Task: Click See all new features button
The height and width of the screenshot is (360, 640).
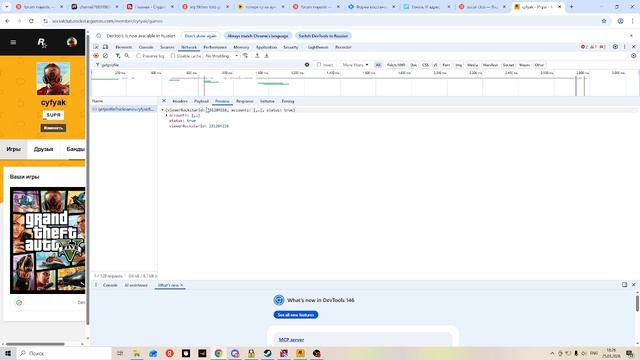Action: coord(296,315)
